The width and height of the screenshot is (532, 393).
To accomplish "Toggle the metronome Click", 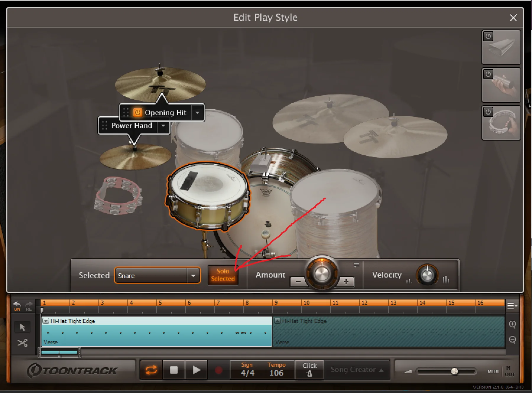I will click(309, 370).
